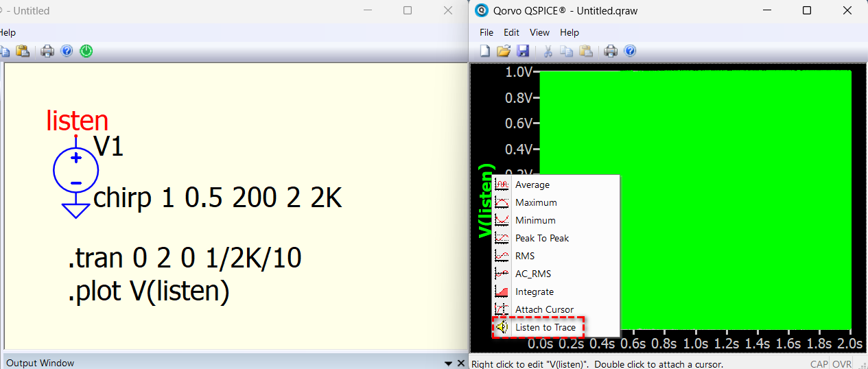Close the Output Window panel
868x369 pixels.
click(x=461, y=363)
